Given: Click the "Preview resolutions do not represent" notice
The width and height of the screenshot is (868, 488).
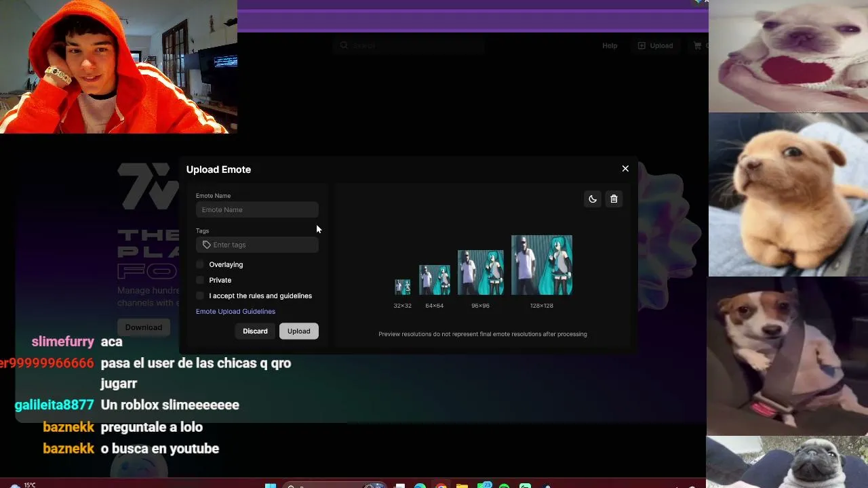Looking at the screenshot, I should point(483,334).
